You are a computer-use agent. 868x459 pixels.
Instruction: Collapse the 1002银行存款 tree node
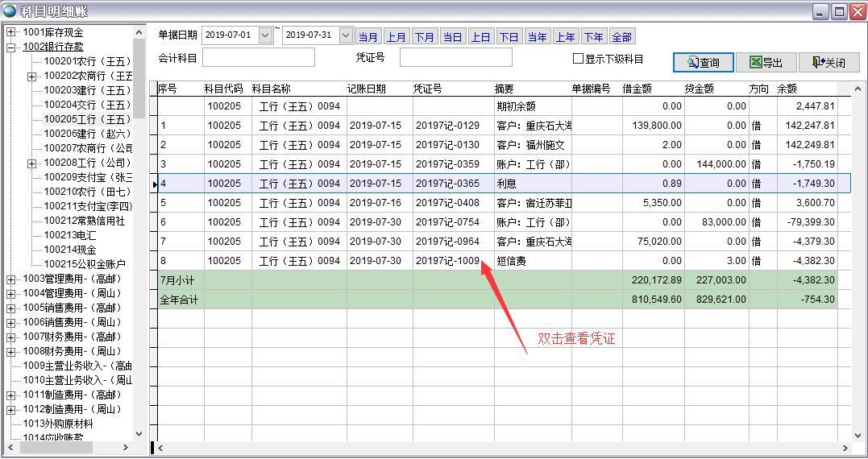(x=11, y=47)
